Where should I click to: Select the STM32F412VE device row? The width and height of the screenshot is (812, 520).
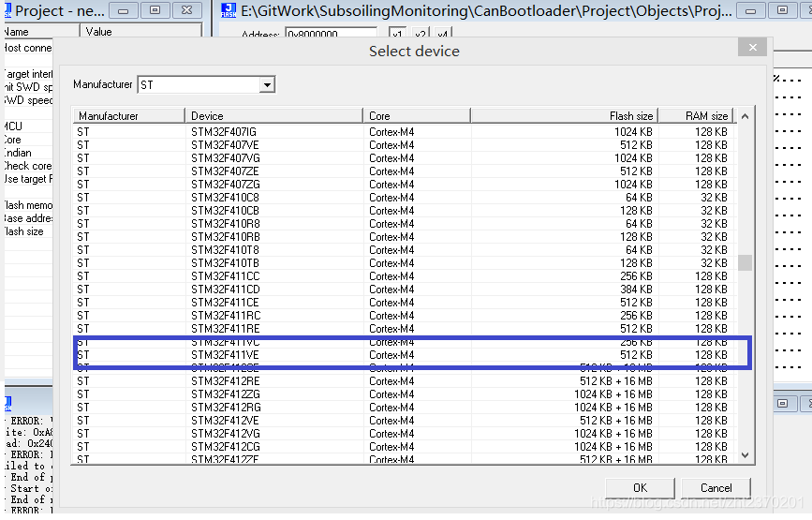[404, 421]
